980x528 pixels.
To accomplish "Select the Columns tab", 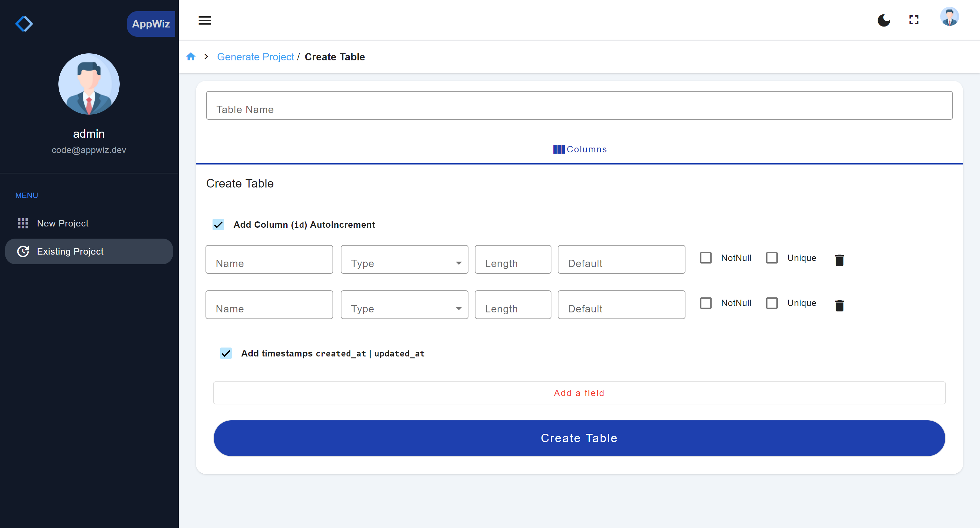I will [580, 149].
